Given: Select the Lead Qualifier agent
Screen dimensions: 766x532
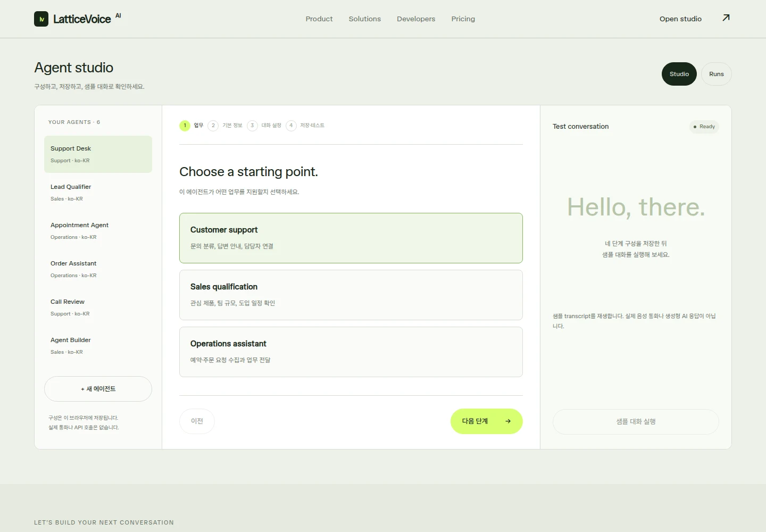Looking at the screenshot, I should coord(98,193).
